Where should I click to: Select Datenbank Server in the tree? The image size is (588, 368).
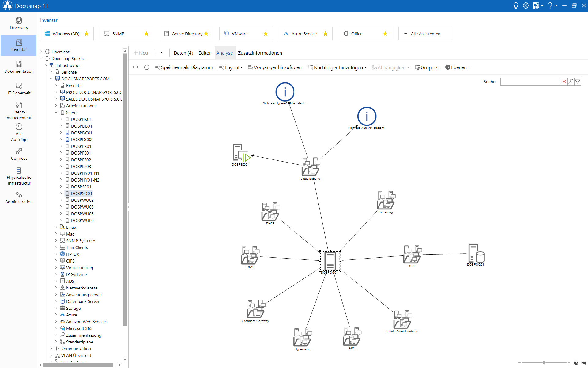click(x=83, y=301)
